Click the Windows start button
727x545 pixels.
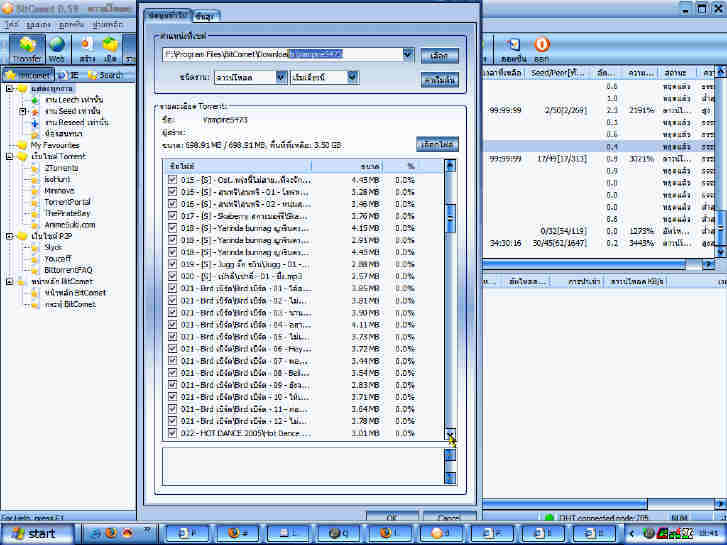pyautogui.click(x=36, y=533)
